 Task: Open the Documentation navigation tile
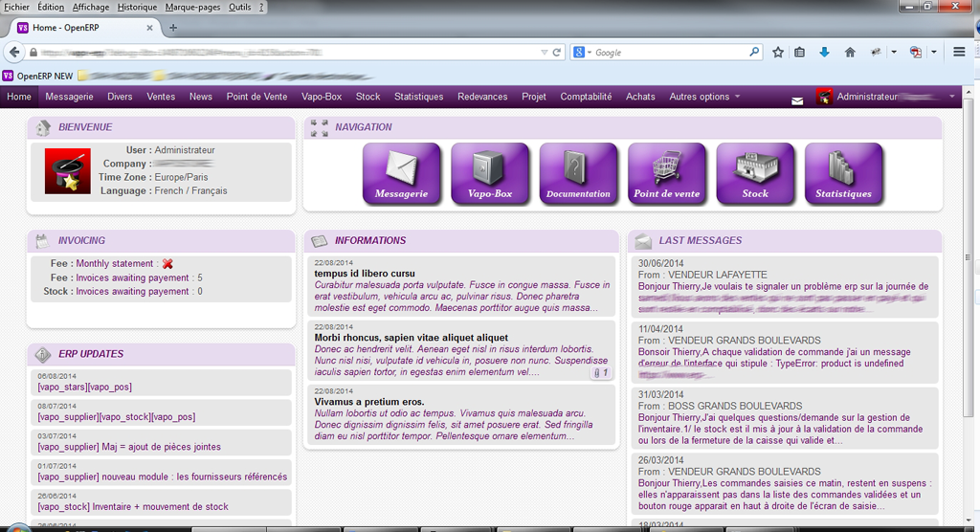(578, 173)
